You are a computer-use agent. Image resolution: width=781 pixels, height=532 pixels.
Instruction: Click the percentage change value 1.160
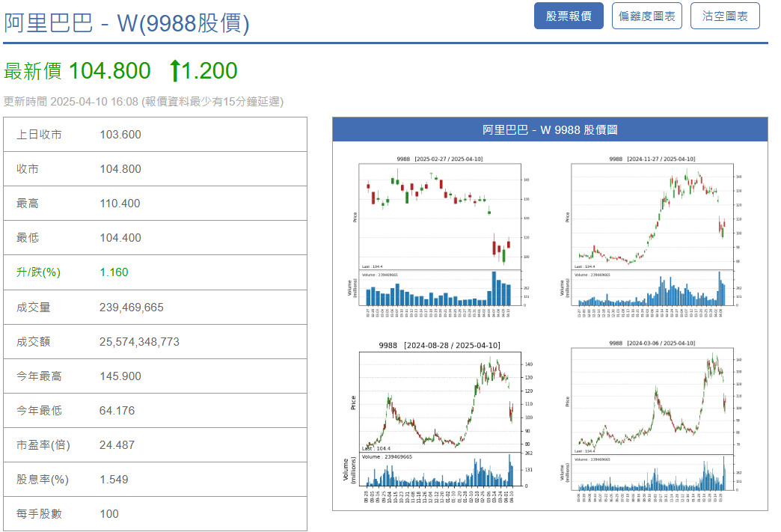click(114, 272)
